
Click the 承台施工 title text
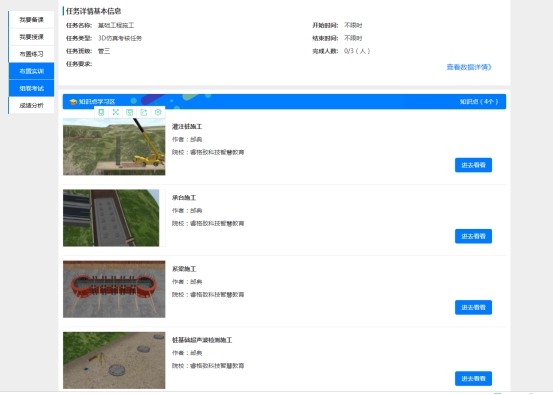click(184, 198)
